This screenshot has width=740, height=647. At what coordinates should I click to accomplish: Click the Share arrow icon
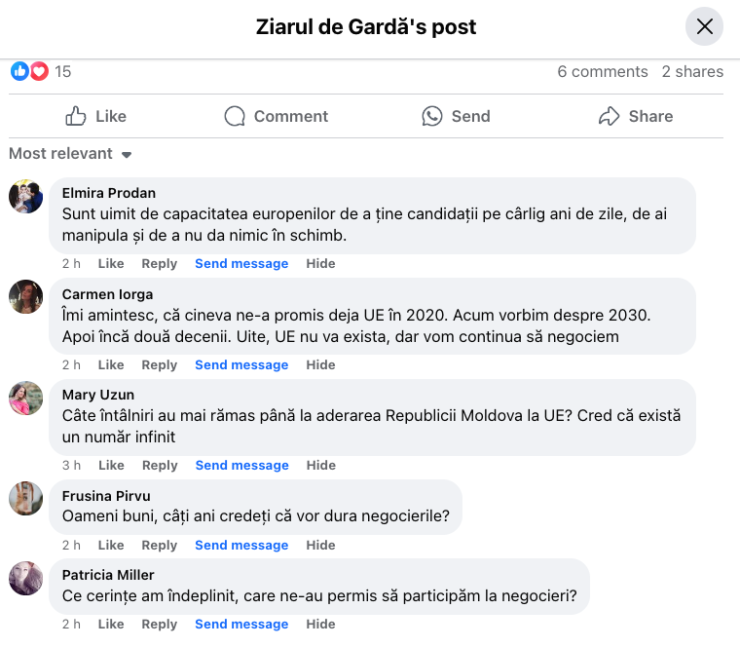tap(609, 116)
